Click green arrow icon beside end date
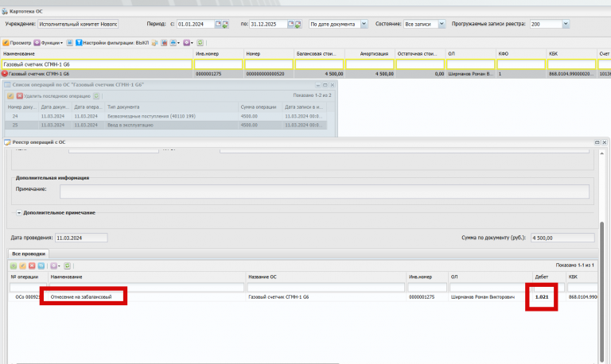This screenshot has width=611, height=364. click(x=298, y=24)
